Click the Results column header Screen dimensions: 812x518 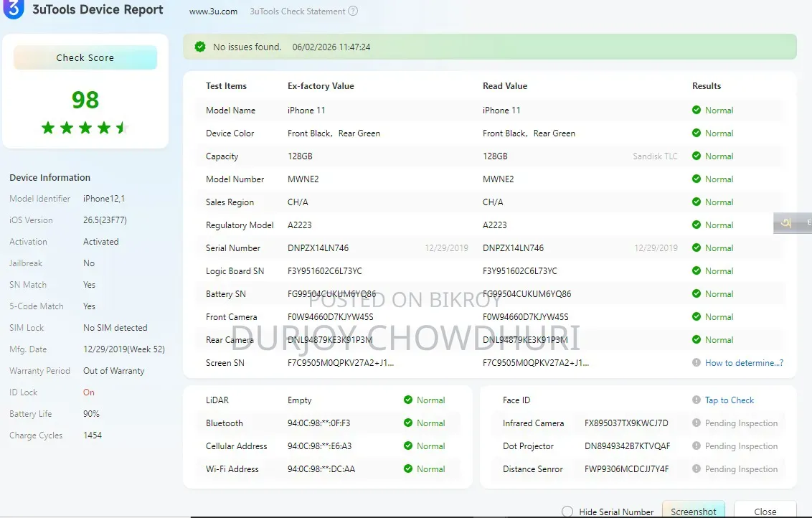[707, 86]
